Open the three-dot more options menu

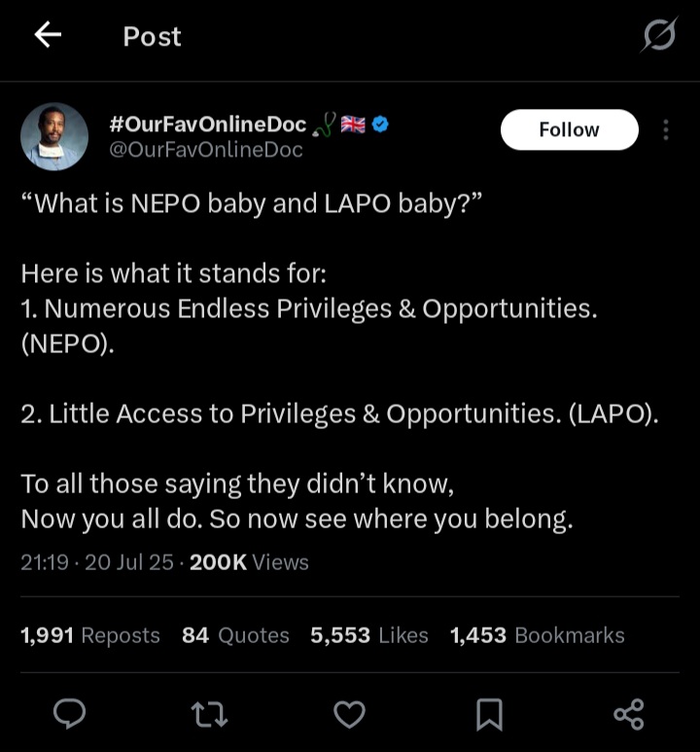coord(666,130)
